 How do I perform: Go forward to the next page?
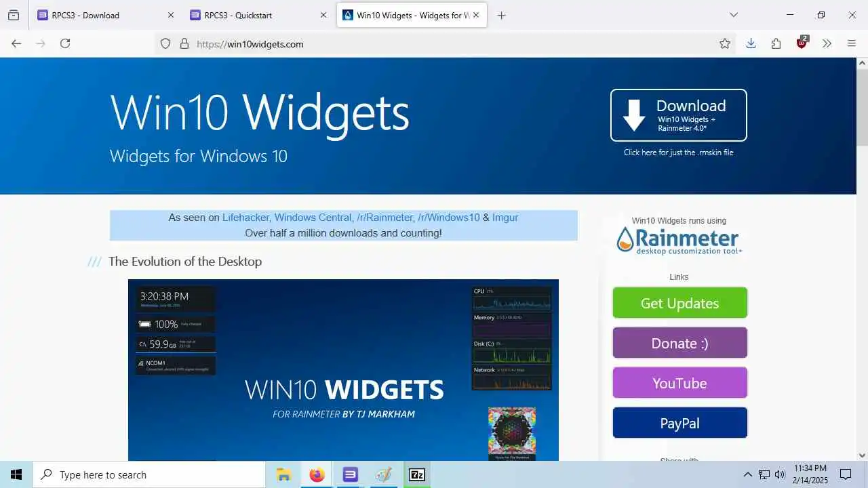(x=41, y=43)
